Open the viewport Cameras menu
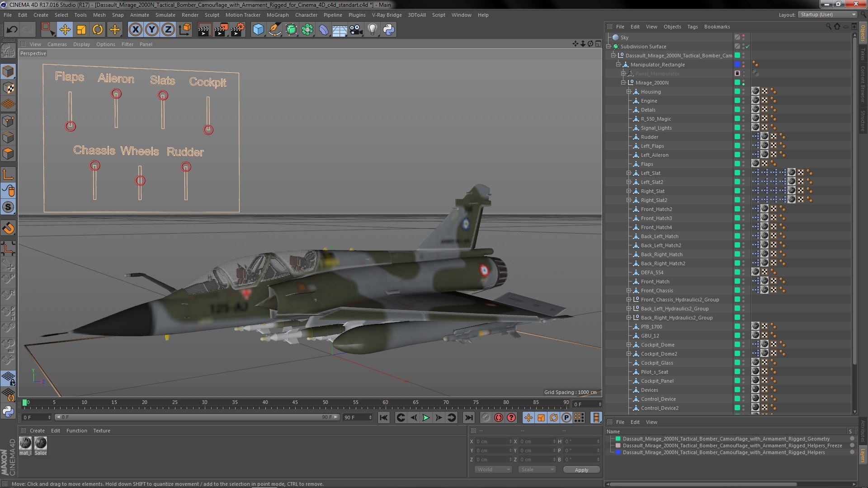This screenshot has width=868, height=488. point(57,44)
